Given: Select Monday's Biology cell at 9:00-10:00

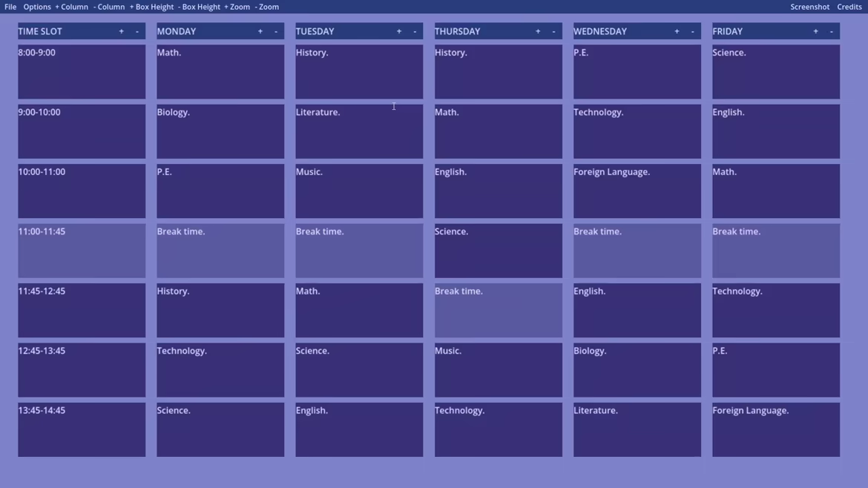Looking at the screenshot, I should point(220,132).
